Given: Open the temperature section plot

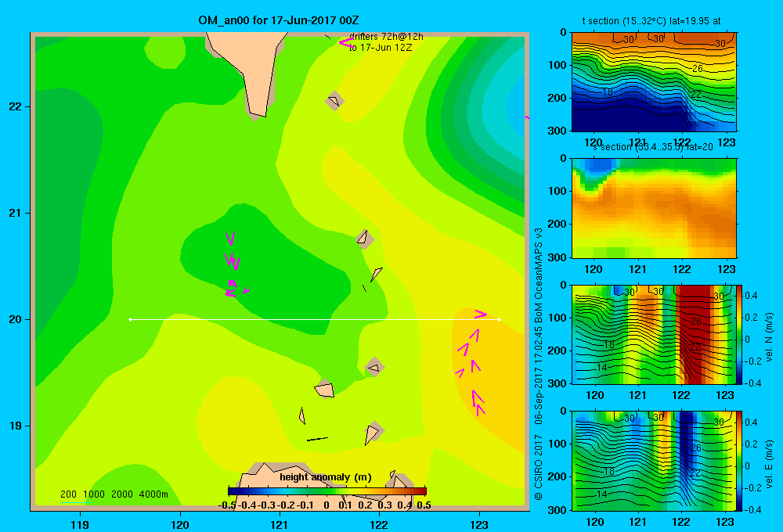Looking at the screenshot, I should coord(654,82).
